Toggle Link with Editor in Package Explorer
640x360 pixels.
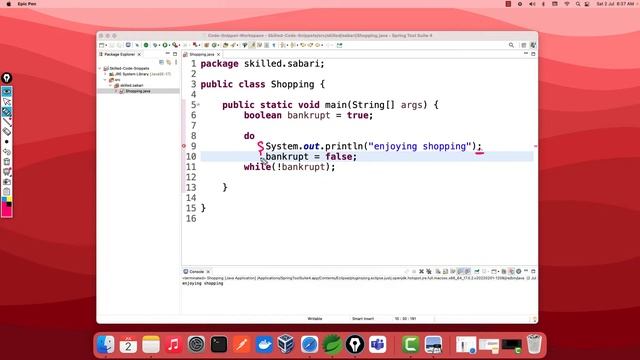(x=169, y=62)
